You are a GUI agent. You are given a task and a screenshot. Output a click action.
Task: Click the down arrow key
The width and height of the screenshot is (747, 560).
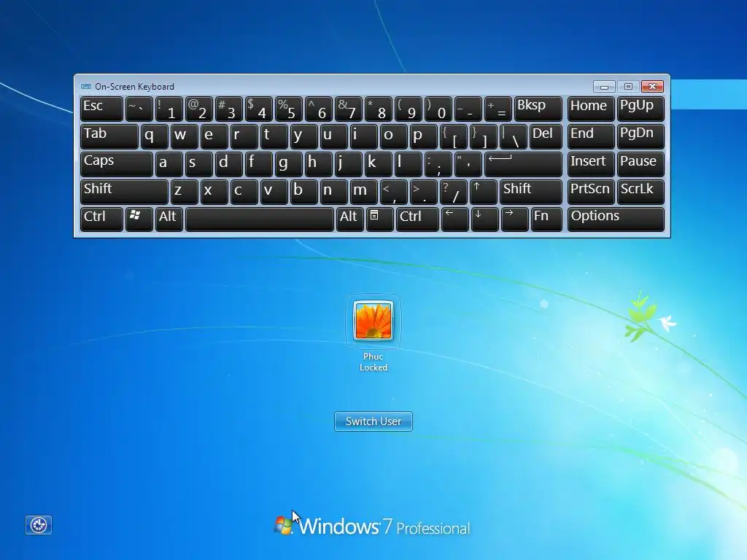[485, 219]
